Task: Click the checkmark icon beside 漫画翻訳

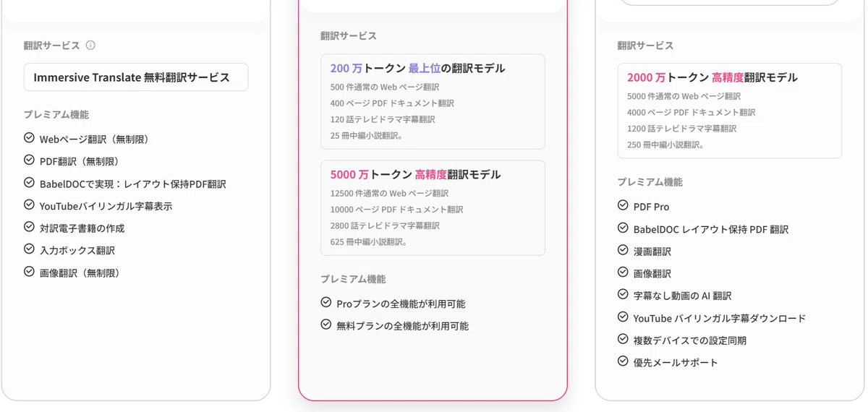Action: tap(623, 250)
